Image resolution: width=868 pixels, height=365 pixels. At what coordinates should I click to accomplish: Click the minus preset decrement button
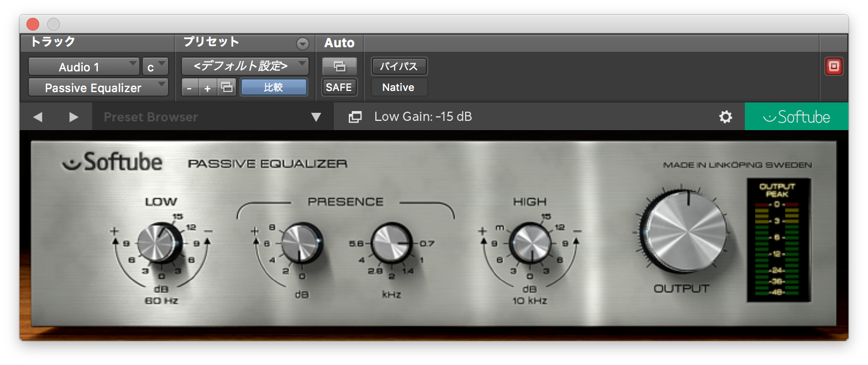189,87
